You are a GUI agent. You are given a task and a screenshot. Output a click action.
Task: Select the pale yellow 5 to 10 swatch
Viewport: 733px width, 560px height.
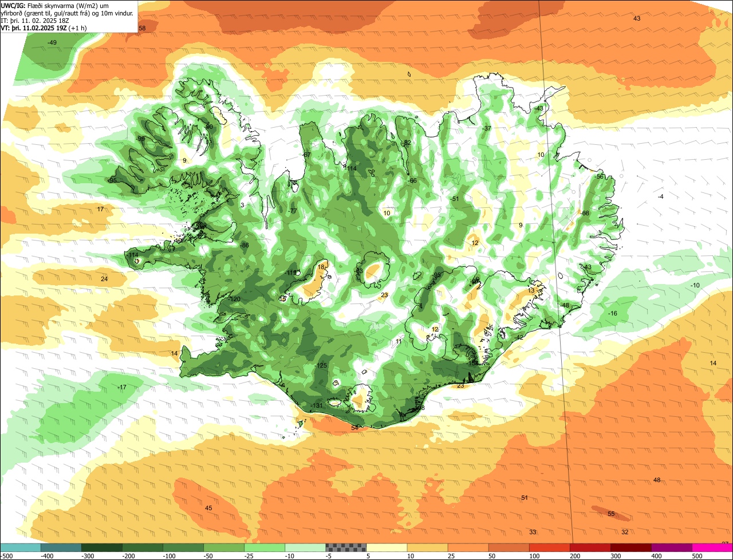coord(387,547)
